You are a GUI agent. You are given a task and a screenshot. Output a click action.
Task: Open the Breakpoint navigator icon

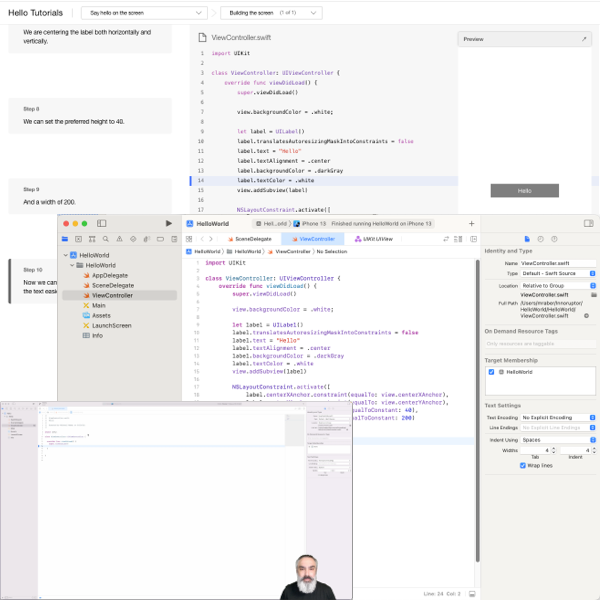click(160, 239)
